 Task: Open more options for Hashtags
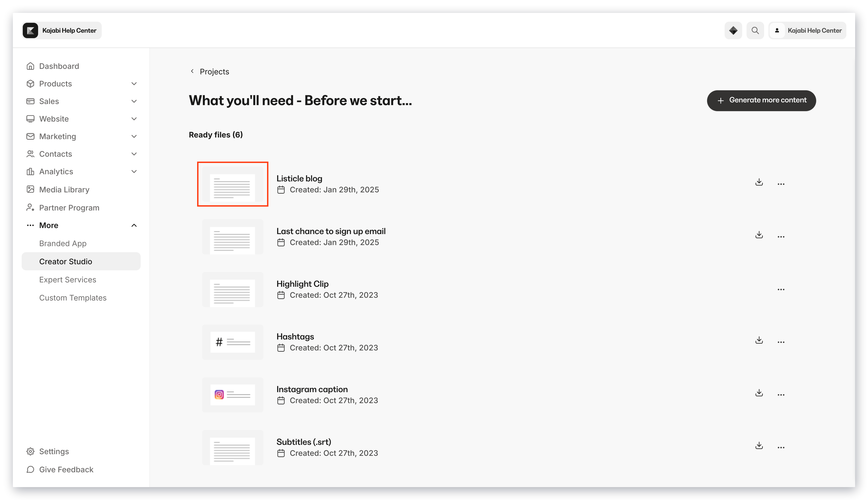click(x=781, y=342)
